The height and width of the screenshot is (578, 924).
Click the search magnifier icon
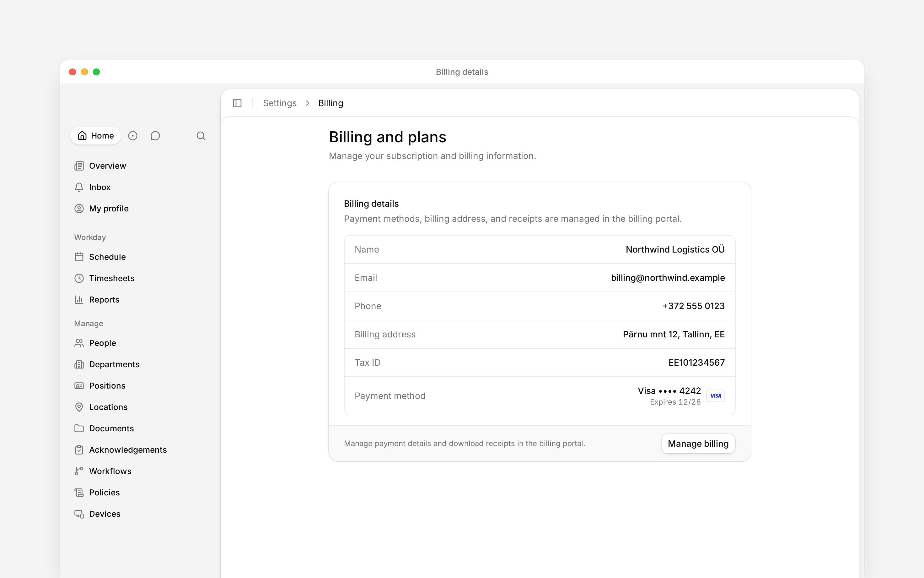[201, 136]
